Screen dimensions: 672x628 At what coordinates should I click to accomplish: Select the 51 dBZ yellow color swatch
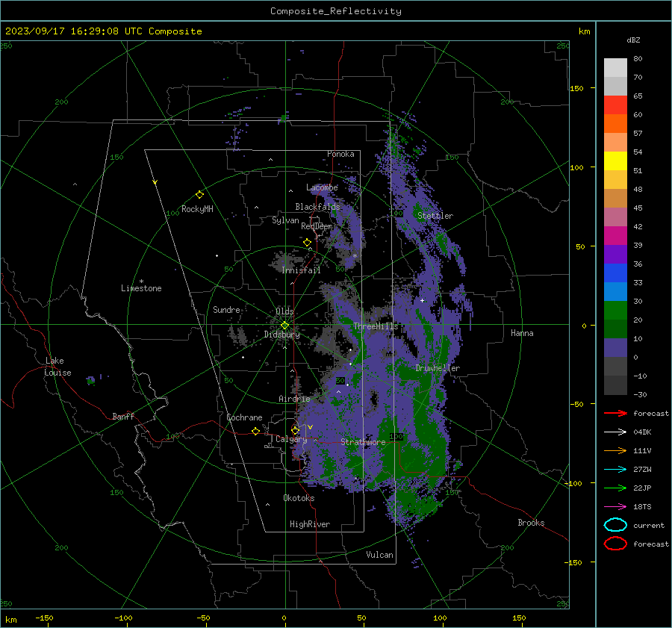pos(615,161)
